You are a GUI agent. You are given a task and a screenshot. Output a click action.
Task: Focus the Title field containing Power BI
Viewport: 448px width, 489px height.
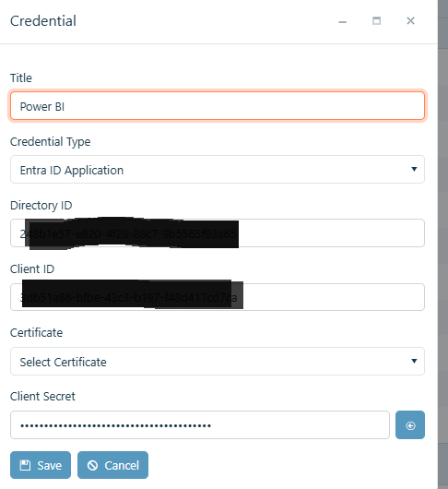pyautogui.click(x=218, y=106)
